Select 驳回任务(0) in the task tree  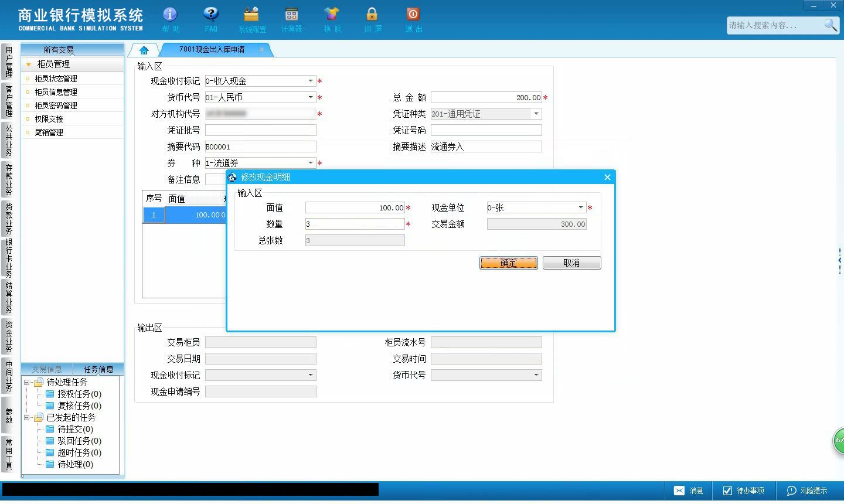point(79,441)
